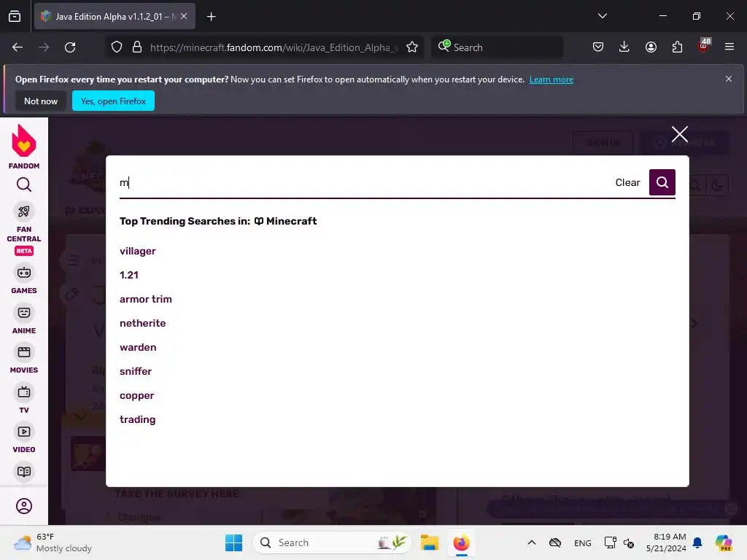
Task: Select trending search 'armor trim'
Action: point(146,299)
